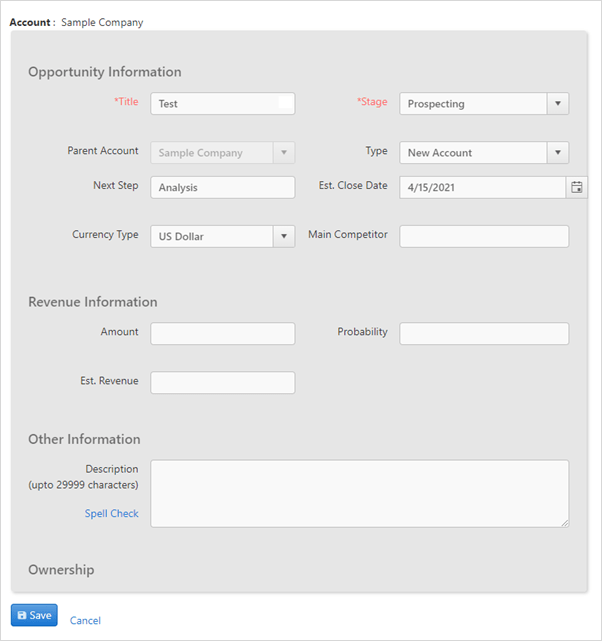Click the Cancel link

[85, 620]
